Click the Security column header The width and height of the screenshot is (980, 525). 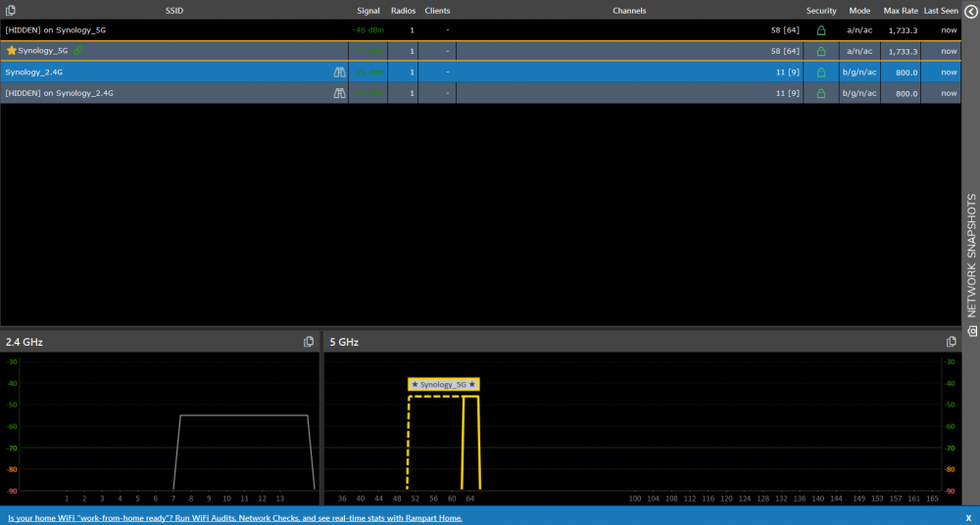tap(821, 10)
